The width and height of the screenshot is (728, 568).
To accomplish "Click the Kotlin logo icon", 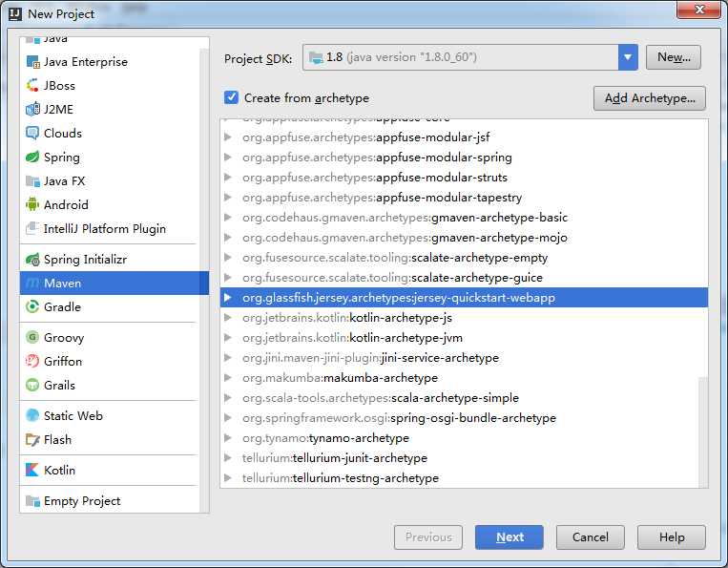I will (x=32, y=471).
